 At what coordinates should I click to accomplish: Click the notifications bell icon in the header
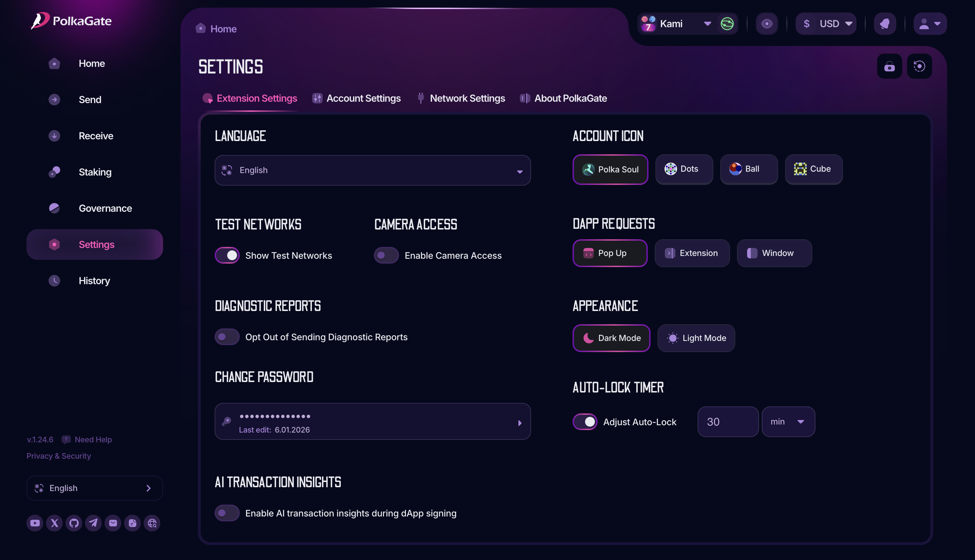pyautogui.click(x=885, y=24)
